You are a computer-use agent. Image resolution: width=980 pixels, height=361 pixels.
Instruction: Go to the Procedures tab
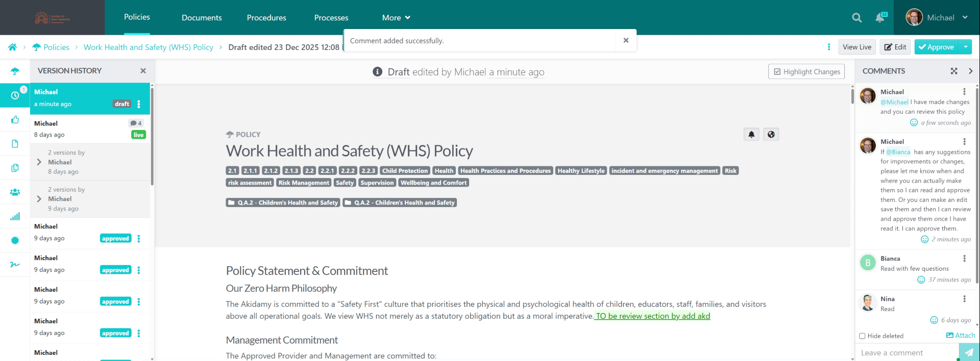[266, 18]
